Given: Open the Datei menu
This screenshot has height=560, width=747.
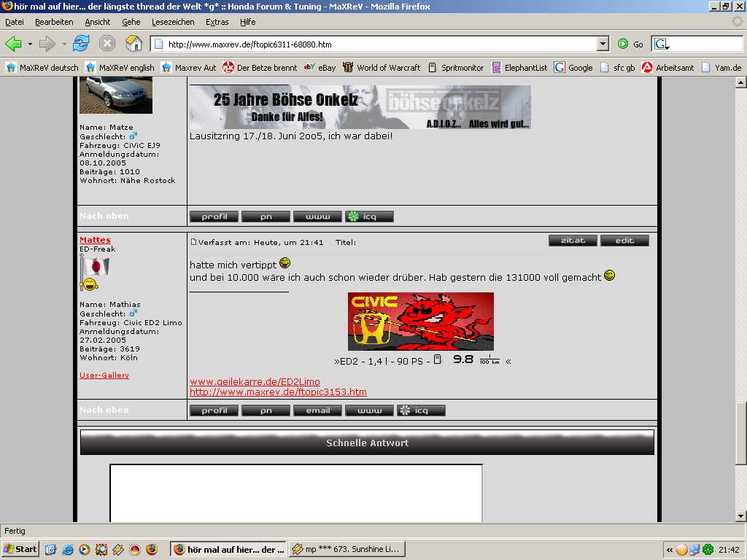Looking at the screenshot, I should tap(15, 22).
